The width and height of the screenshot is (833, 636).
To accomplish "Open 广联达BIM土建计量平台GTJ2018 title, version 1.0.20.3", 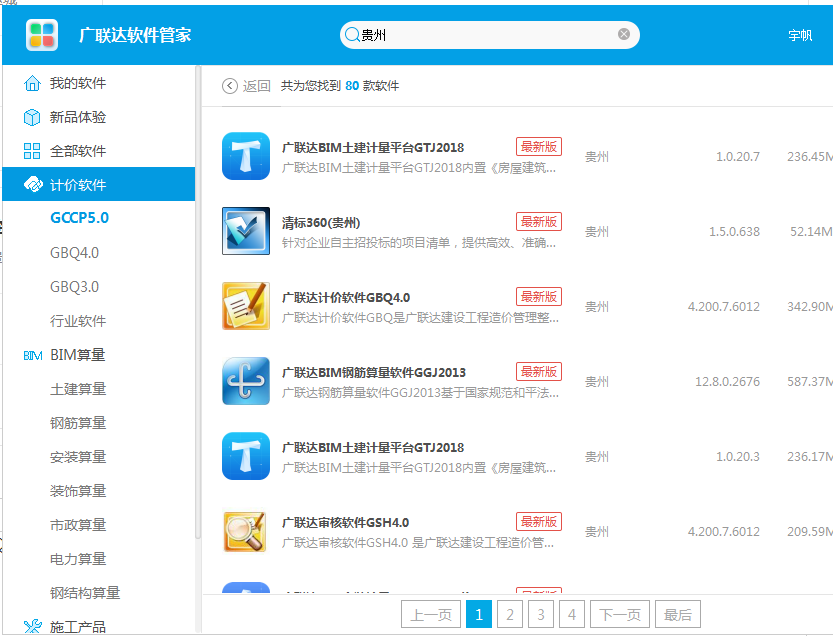I will [372, 447].
